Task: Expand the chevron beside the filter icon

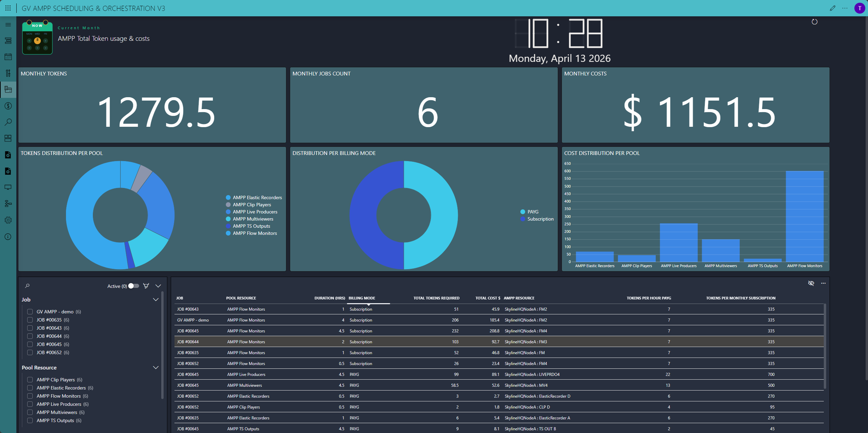Action: (x=158, y=286)
